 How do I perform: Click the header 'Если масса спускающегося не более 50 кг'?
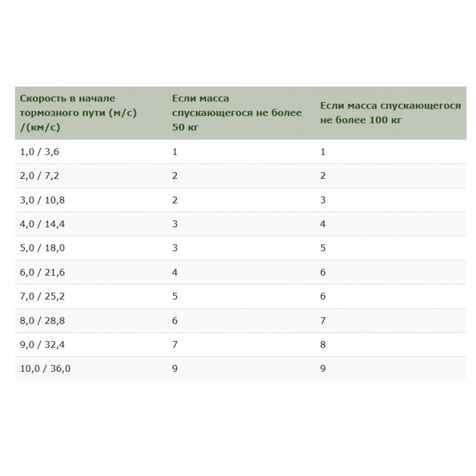point(237,113)
